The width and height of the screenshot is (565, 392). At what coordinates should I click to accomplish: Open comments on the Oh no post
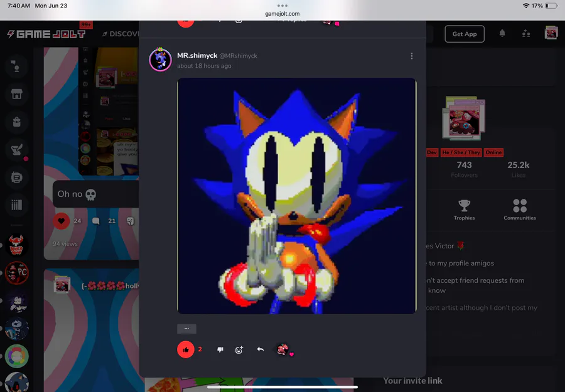pyautogui.click(x=95, y=221)
